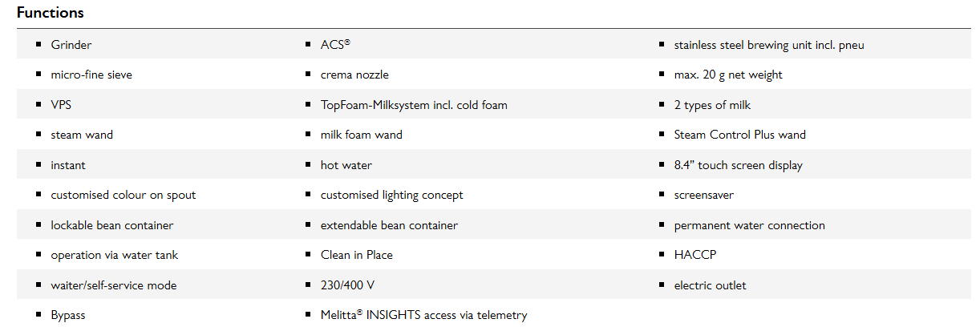This screenshot has height=331, width=980.
Task: Select Steam Control Plus wand entry
Action: (x=740, y=135)
